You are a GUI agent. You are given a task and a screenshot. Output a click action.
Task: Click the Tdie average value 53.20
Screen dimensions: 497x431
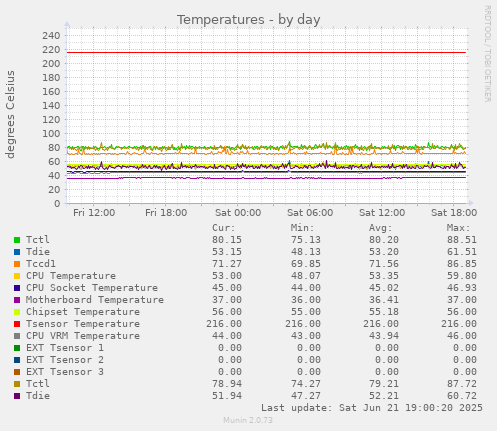pos(384,252)
